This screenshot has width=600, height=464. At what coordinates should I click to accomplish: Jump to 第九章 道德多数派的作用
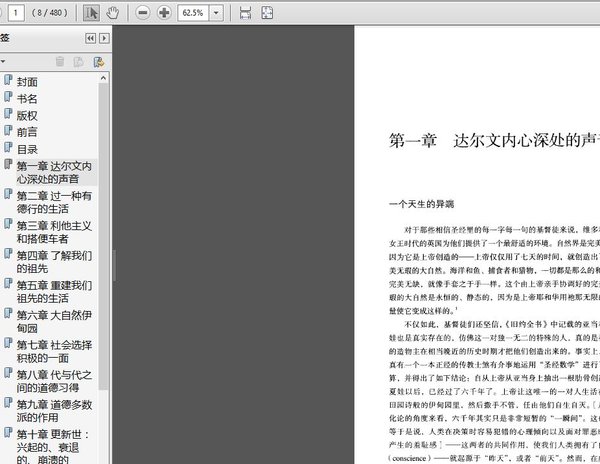click(54, 411)
